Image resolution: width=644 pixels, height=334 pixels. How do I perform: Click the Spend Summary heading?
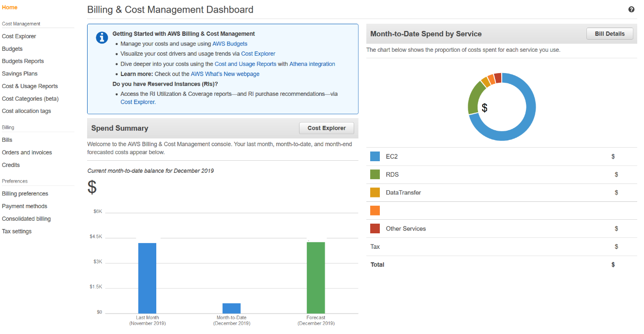tap(120, 128)
